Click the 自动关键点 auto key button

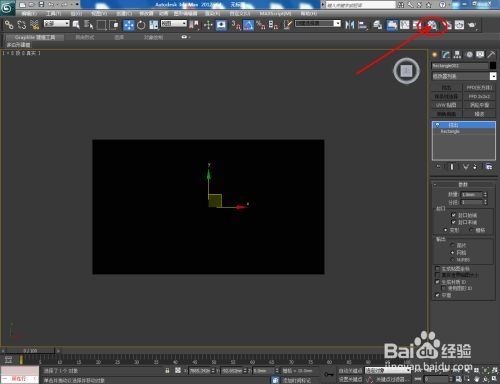click(x=350, y=370)
